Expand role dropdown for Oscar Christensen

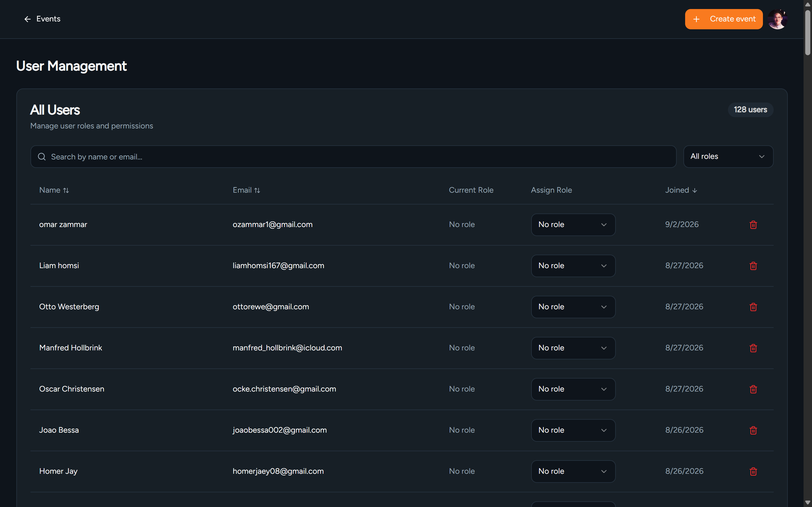[573, 389]
